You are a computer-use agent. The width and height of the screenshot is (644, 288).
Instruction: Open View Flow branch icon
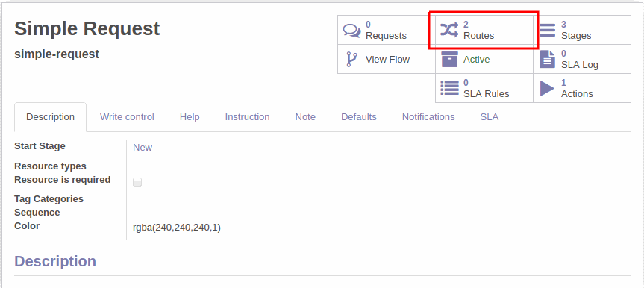(x=351, y=60)
